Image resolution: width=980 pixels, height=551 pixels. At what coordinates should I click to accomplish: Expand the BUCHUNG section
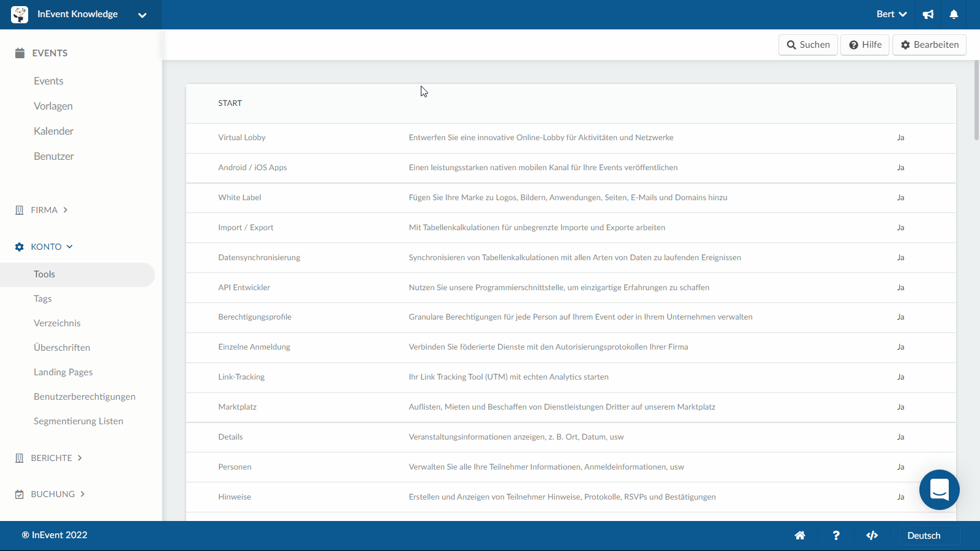[x=58, y=494]
